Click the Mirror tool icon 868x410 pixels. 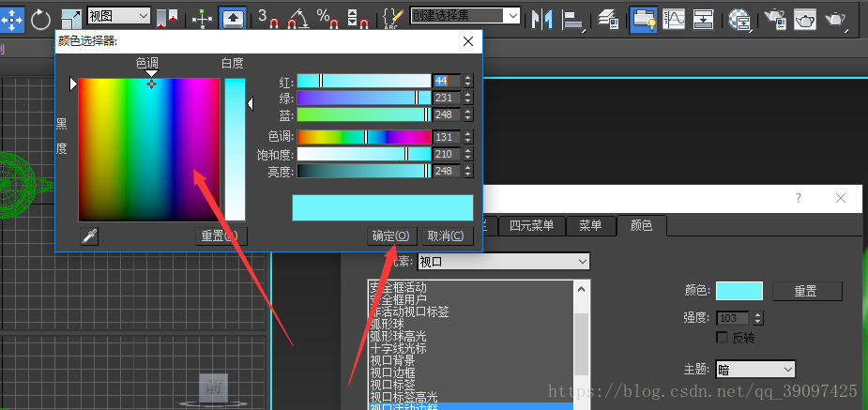pos(542,20)
